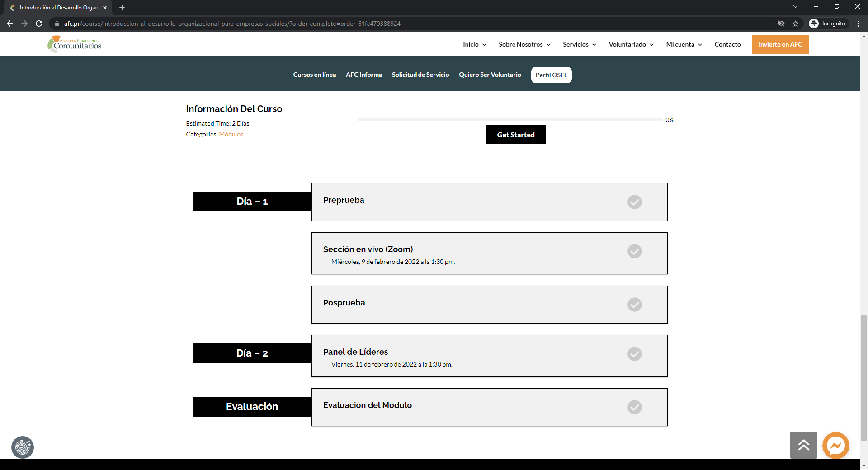Expand the Sobre Nosotros dropdown menu
This screenshot has height=470, width=868.
coord(524,44)
